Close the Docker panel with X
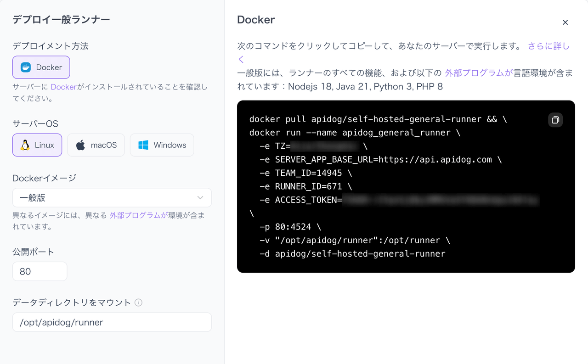This screenshot has height=364, width=588. click(565, 22)
